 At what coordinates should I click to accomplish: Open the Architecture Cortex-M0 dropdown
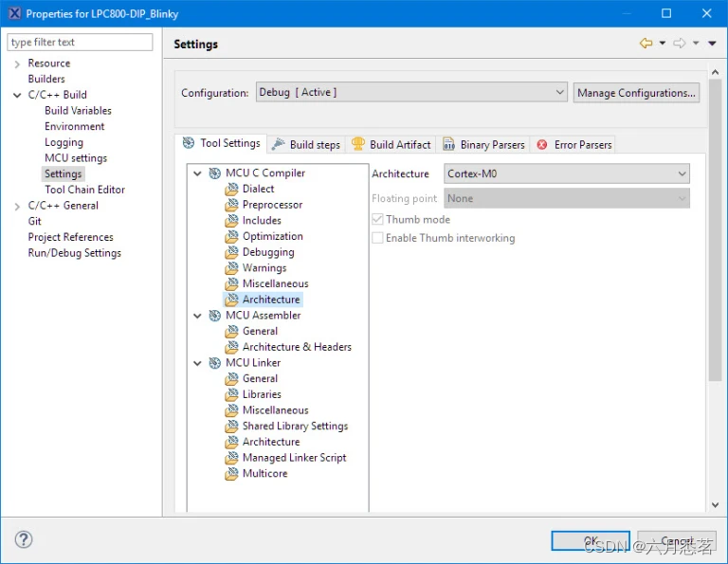point(567,173)
